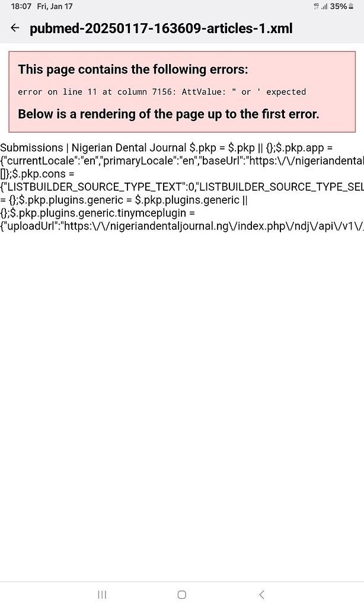364x607 pixels.
Task: Tap the back navigation icon at bottom
Action: (x=261, y=595)
